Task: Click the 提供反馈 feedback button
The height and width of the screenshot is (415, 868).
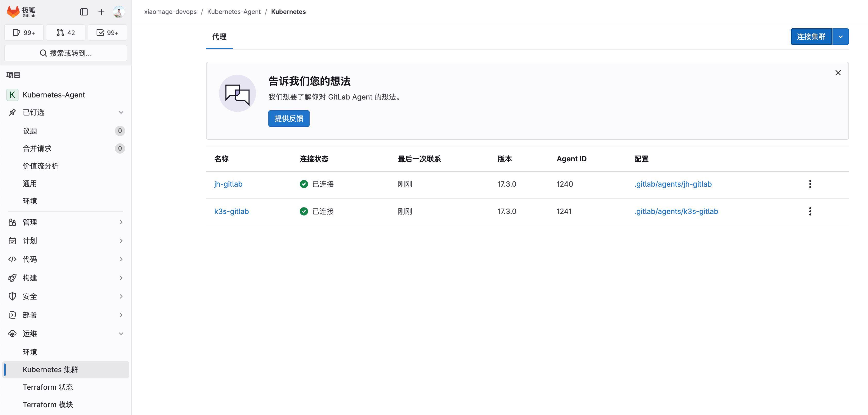Action: tap(289, 118)
